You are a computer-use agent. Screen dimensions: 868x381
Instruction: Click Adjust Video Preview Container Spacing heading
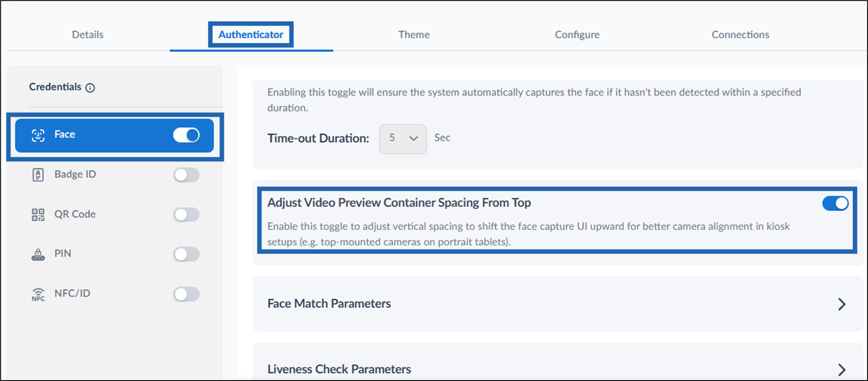(399, 203)
